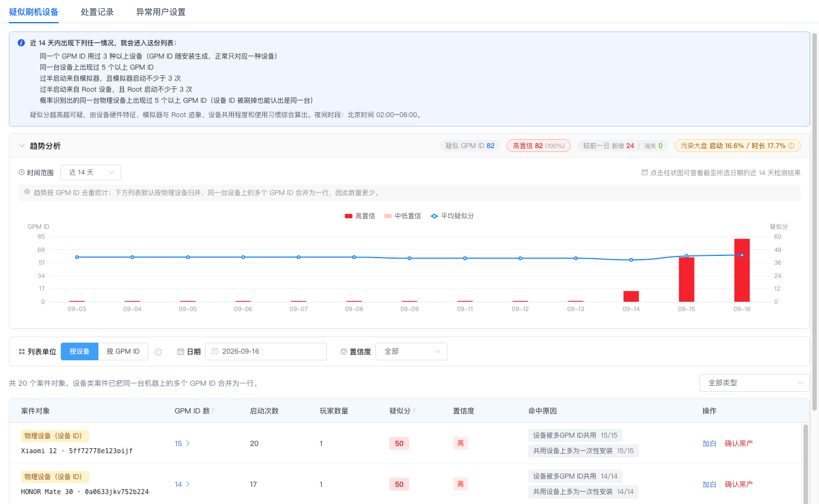Toggle 中低置信 legend series
819x504 pixels.
(x=403, y=216)
